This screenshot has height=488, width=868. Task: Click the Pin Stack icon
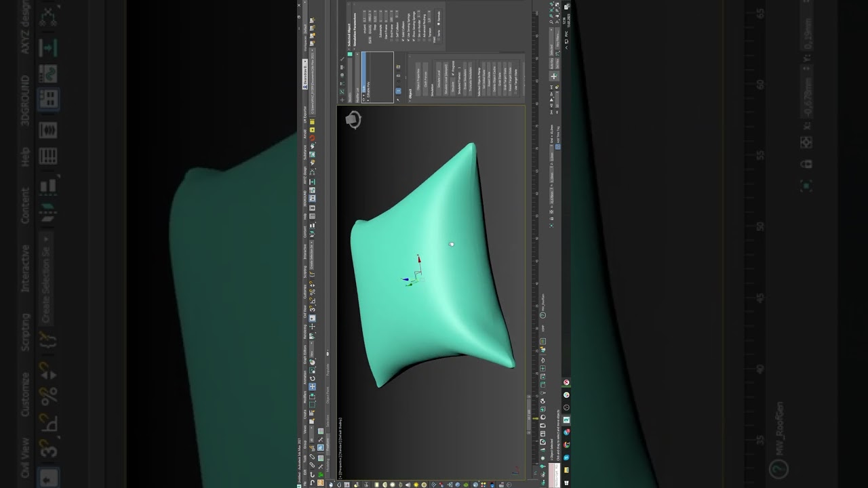pyautogui.click(x=398, y=100)
